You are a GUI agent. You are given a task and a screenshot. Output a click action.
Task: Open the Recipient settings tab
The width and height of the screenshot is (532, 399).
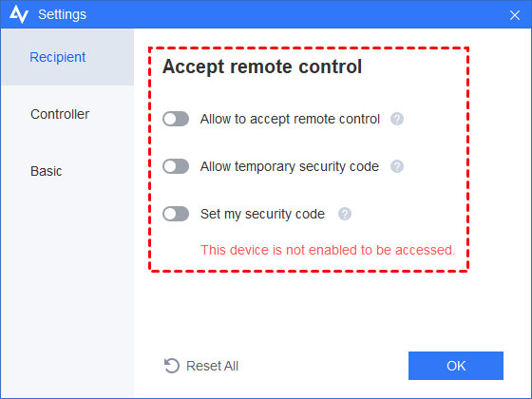[67, 57]
